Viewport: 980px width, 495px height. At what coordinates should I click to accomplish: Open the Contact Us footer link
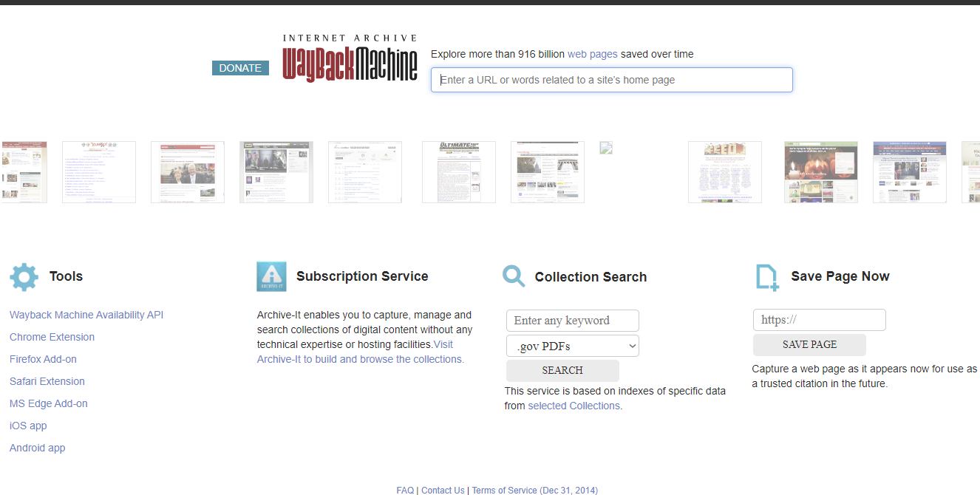point(443,491)
